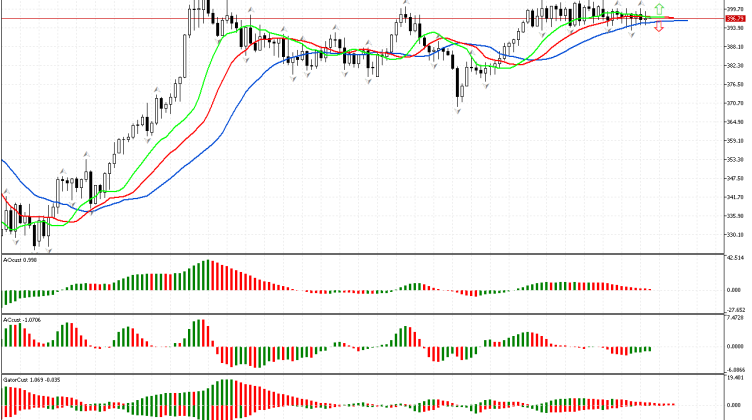Click the last green ACcust histogram bar
Screen dimensions: 752x420
point(649,348)
